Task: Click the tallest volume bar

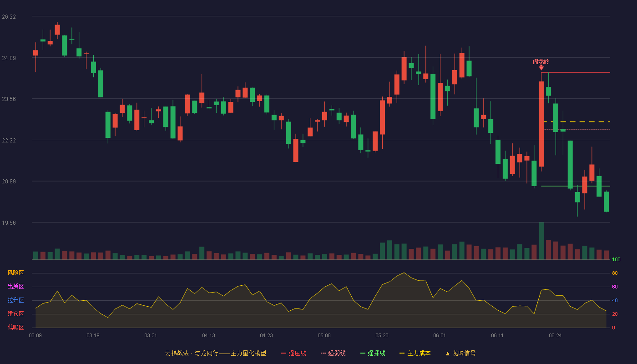Action: 541,241
